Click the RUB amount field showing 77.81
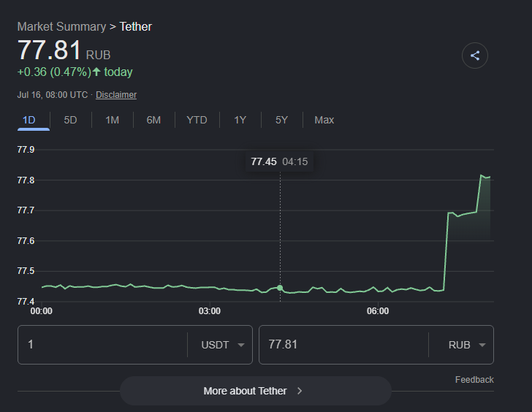 [343, 345]
